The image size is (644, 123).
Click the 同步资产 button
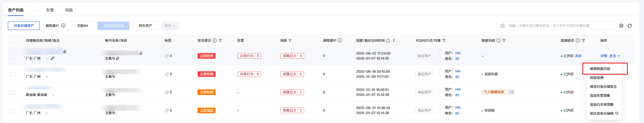(x=145, y=26)
